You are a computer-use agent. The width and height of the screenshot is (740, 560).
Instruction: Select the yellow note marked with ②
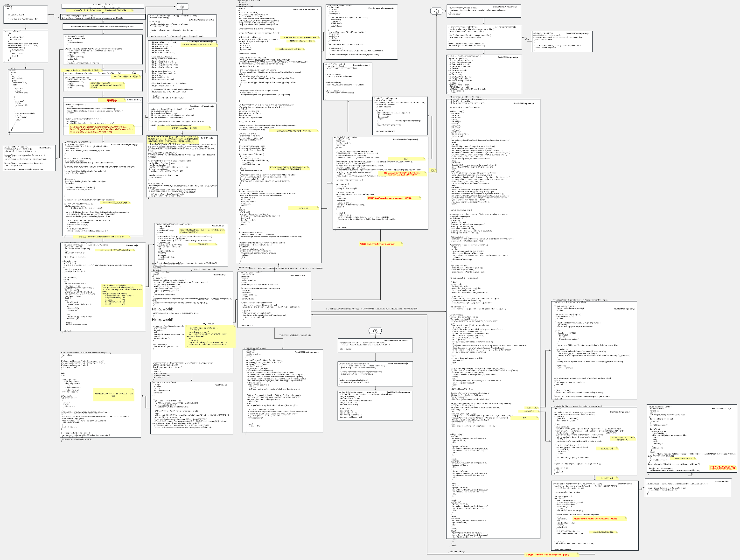point(433,171)
